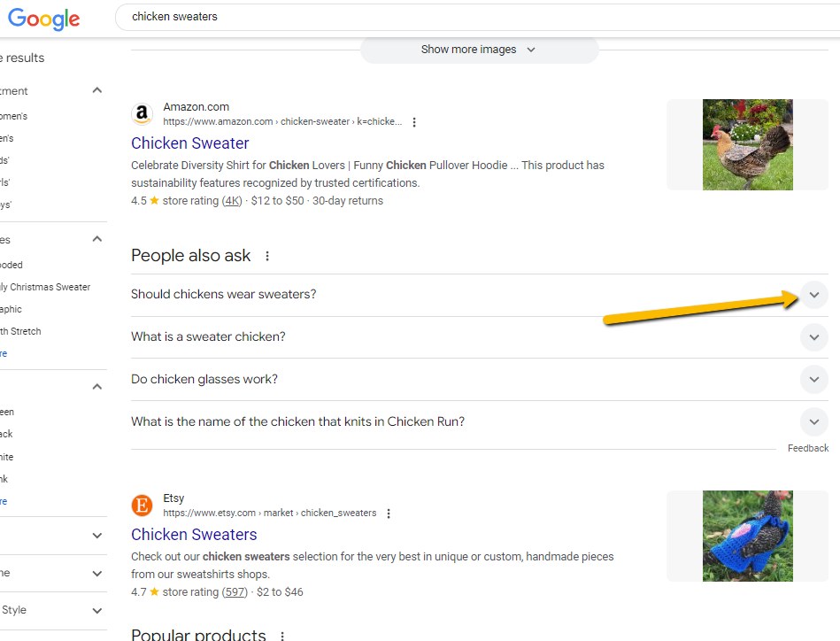This screenshot has width=840, height=641.
Task: Select the Women's department filter
Action: 13,116
